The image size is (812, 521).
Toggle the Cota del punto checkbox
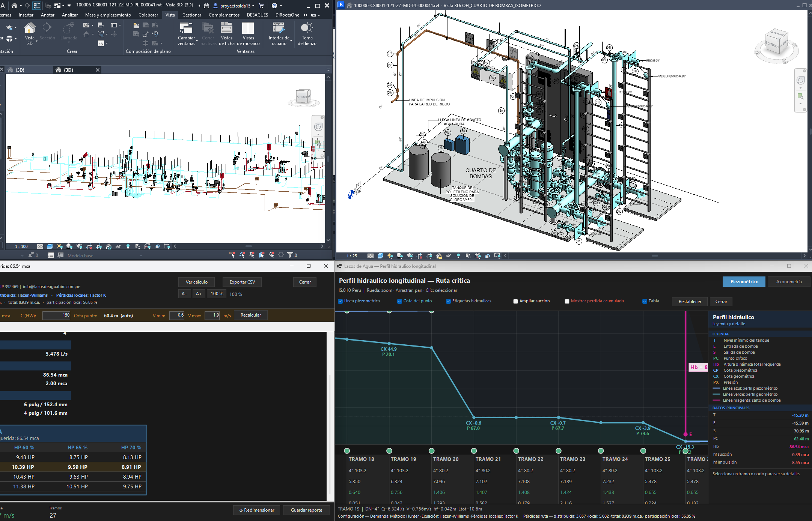click(x=399, y=301)
